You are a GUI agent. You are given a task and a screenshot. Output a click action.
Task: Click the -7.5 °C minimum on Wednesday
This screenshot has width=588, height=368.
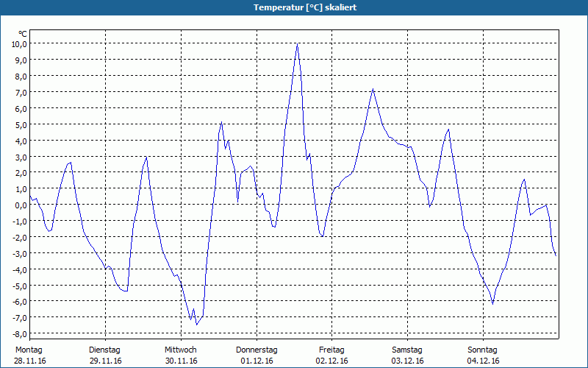196,325
